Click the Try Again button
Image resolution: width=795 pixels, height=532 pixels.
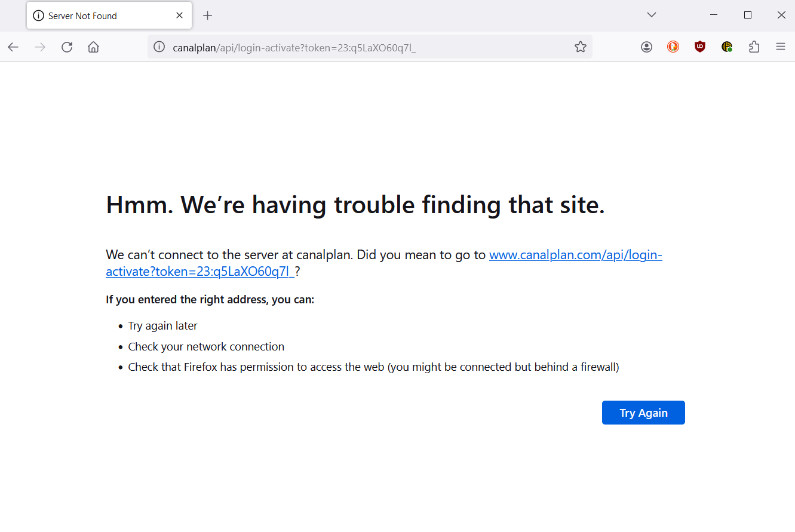(x=643, y=413)
